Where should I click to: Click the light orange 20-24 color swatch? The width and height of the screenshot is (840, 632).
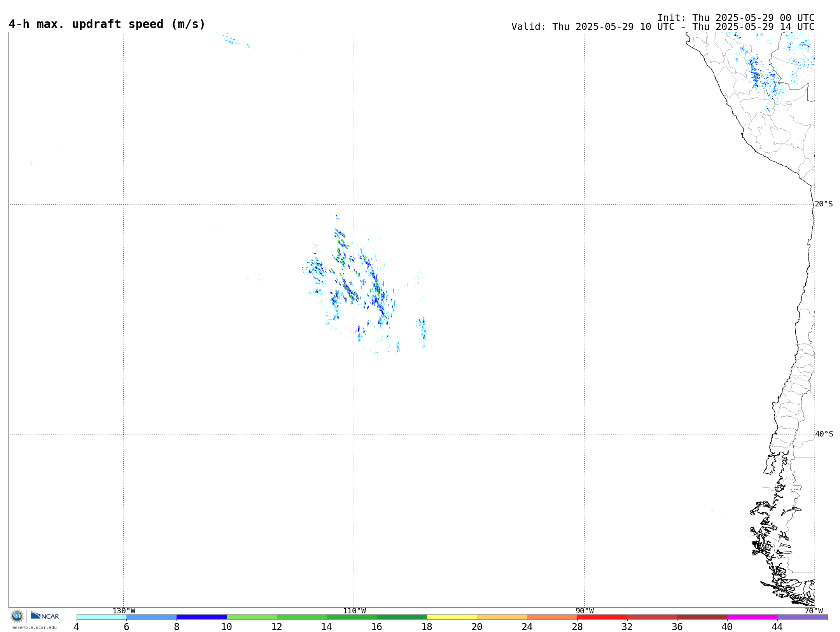[502, 617]
